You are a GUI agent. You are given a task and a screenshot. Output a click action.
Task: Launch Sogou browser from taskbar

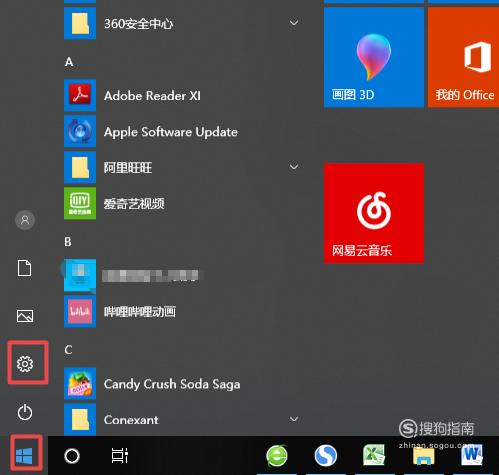point(326,456)
